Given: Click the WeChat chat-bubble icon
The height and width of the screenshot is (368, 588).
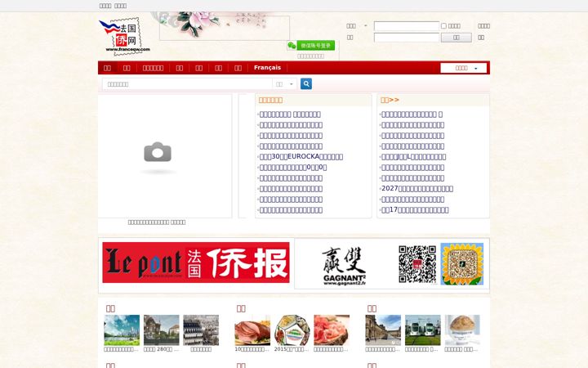Looking at the screenshot, I should [x=292, y=46].
